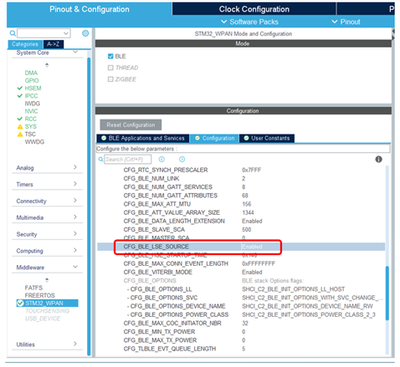
Task: Click the info icon above parameter list
Action: pos(379,159)
